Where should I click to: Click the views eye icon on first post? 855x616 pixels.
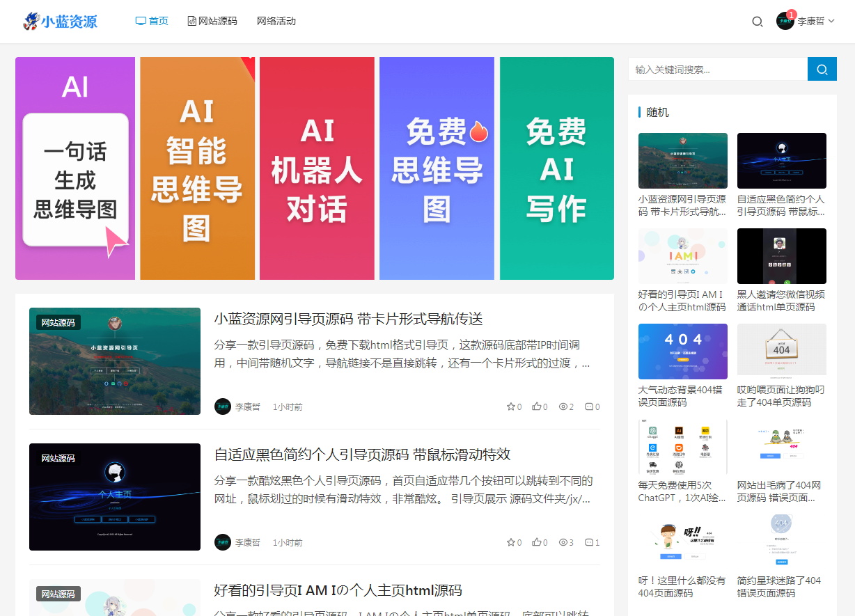click(x=563, y=406)
